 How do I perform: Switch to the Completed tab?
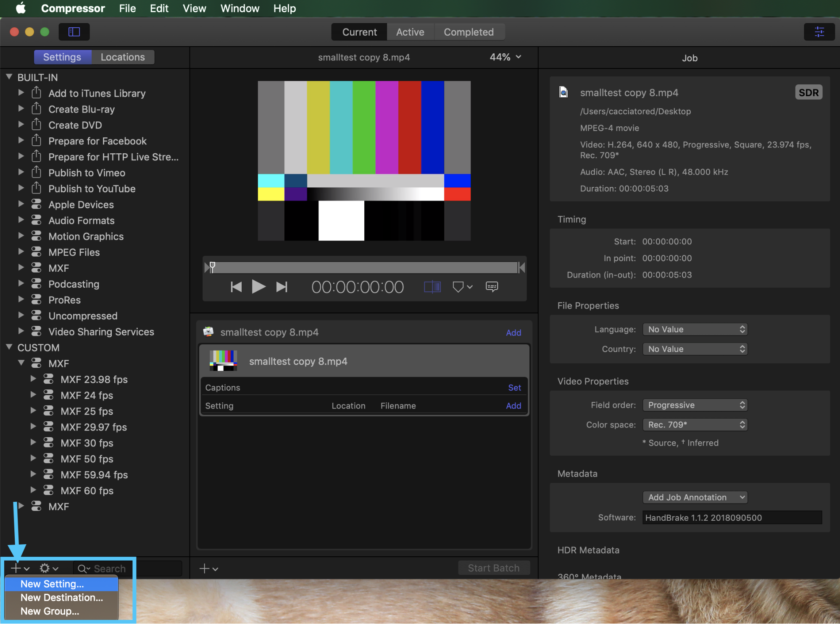469,31
